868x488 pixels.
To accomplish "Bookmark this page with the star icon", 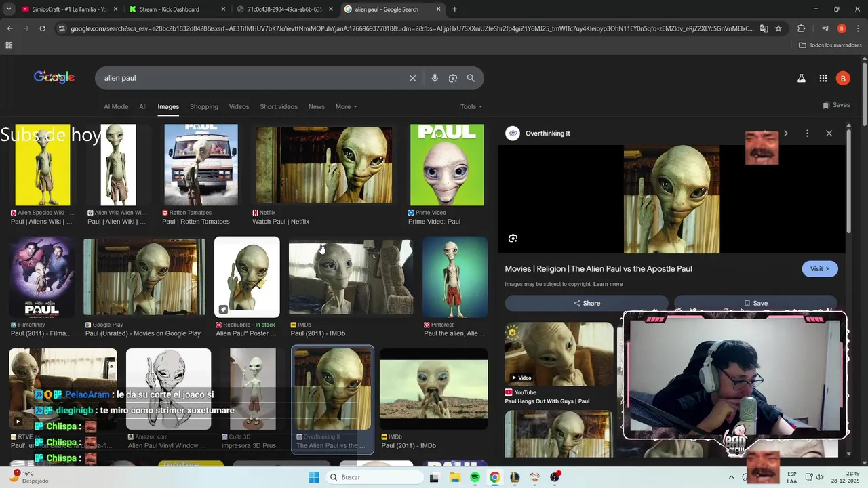I will pos(778,28).
